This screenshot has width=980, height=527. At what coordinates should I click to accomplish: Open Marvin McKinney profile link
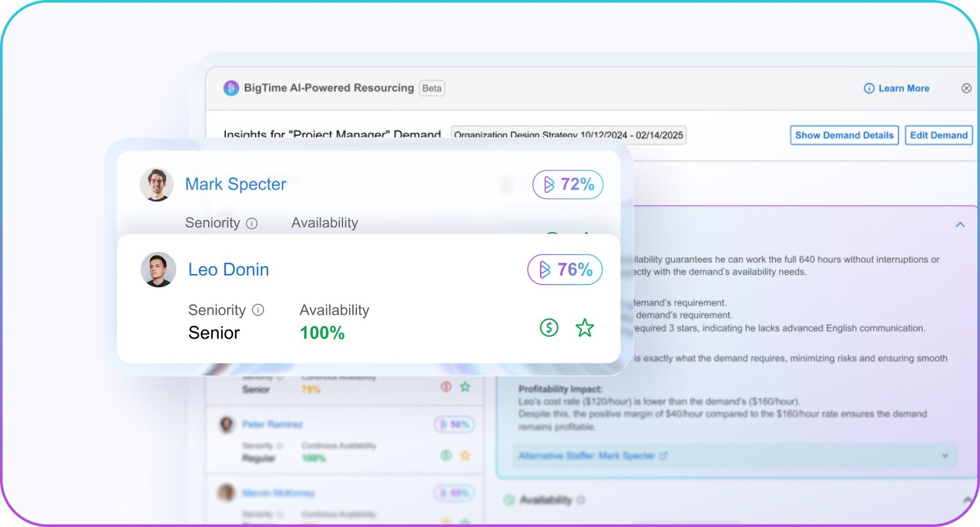point(279,493)
